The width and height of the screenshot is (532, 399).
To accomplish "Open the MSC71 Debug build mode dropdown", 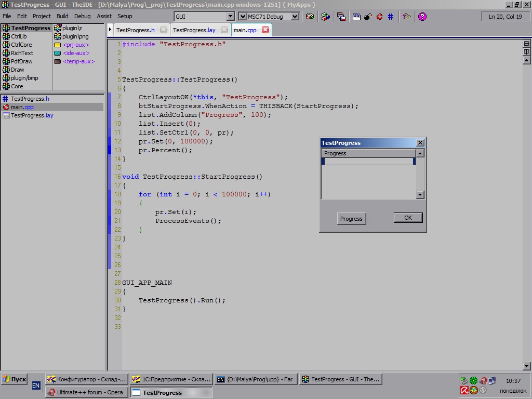I will [295, 17].
